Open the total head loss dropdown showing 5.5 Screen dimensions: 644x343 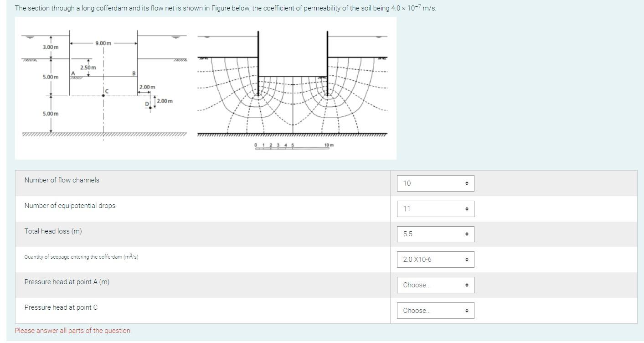[435, 234]
